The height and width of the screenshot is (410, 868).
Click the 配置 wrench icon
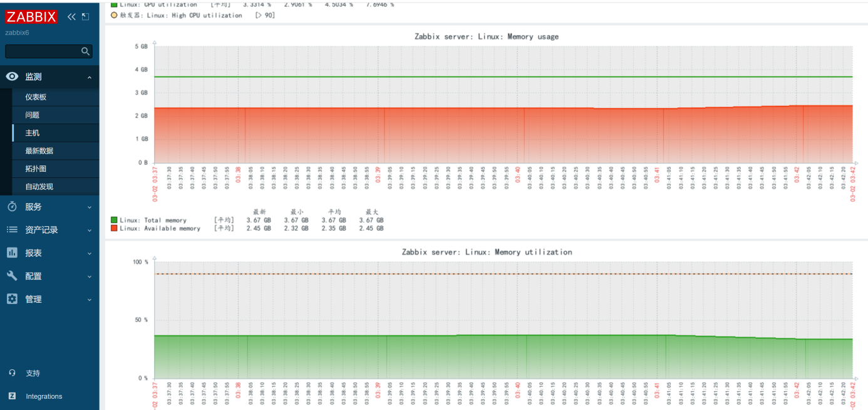pos(12,276)
